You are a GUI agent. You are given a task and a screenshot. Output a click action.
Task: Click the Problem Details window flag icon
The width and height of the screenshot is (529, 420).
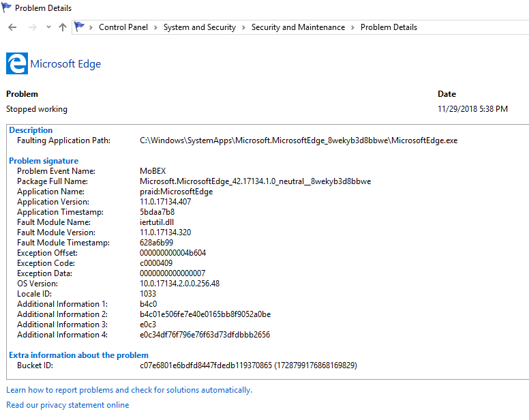tap(6, 7)
